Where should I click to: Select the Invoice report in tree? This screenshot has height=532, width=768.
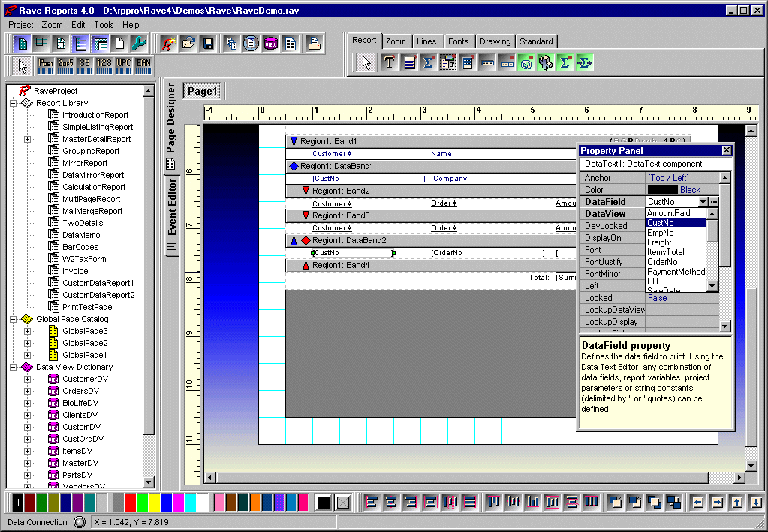tap(75, 271)
